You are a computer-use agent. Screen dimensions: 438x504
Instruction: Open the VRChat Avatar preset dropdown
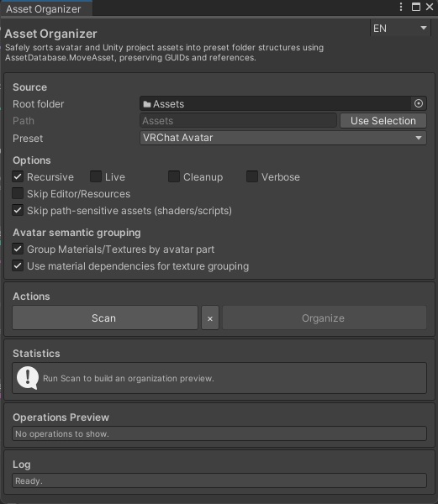[283, 138]
